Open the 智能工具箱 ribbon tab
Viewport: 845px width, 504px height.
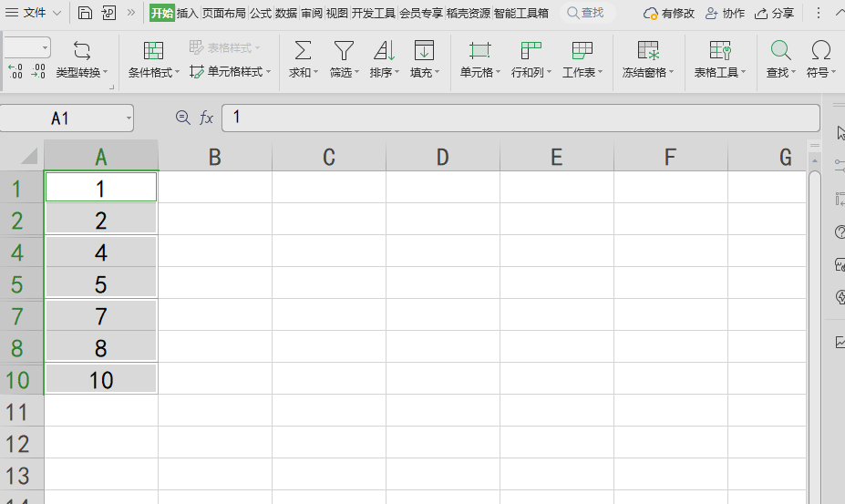(x=521, y=13)
